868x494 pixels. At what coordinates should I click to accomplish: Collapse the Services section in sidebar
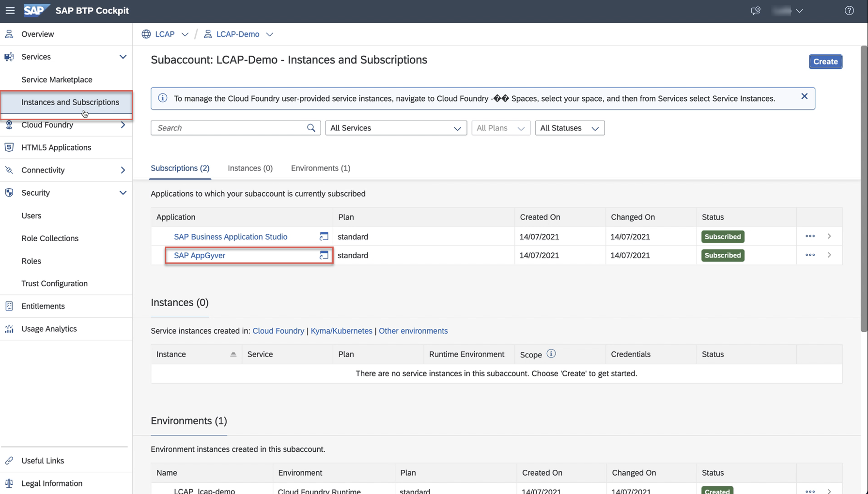123,57
